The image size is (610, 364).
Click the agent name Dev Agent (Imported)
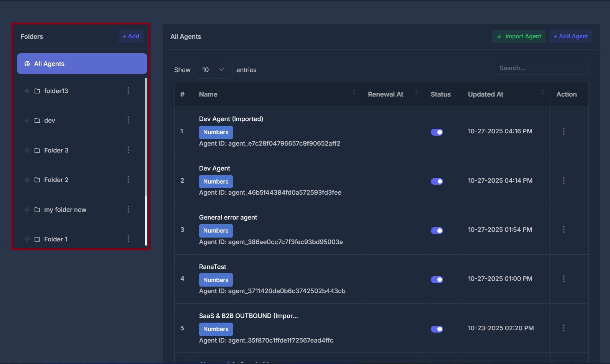231,119
